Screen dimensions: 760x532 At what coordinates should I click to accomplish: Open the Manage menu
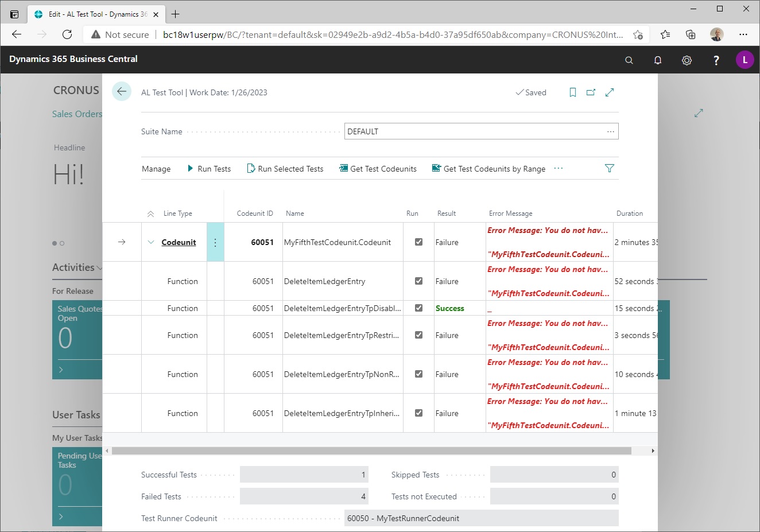tap(156, 169)
